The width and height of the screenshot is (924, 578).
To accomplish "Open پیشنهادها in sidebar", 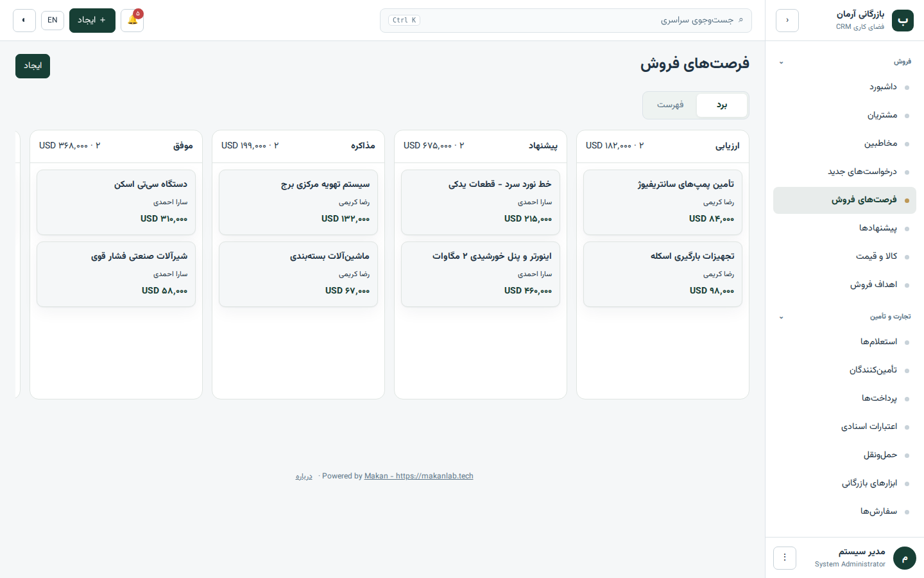I will (x=844, y=228).
